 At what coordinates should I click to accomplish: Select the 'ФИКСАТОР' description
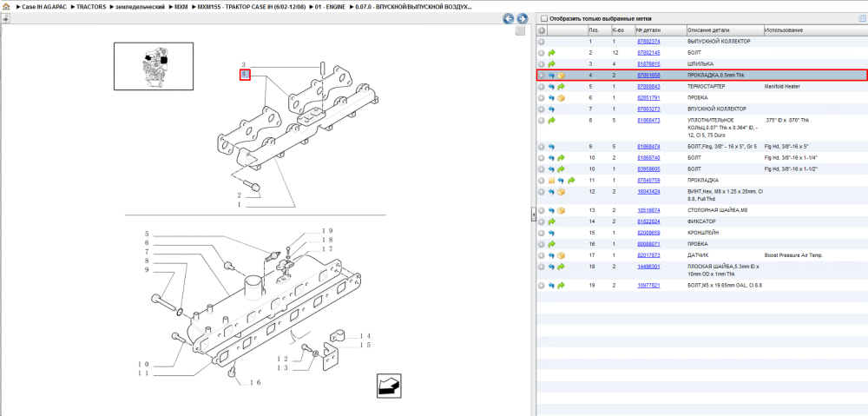(700, 221)
